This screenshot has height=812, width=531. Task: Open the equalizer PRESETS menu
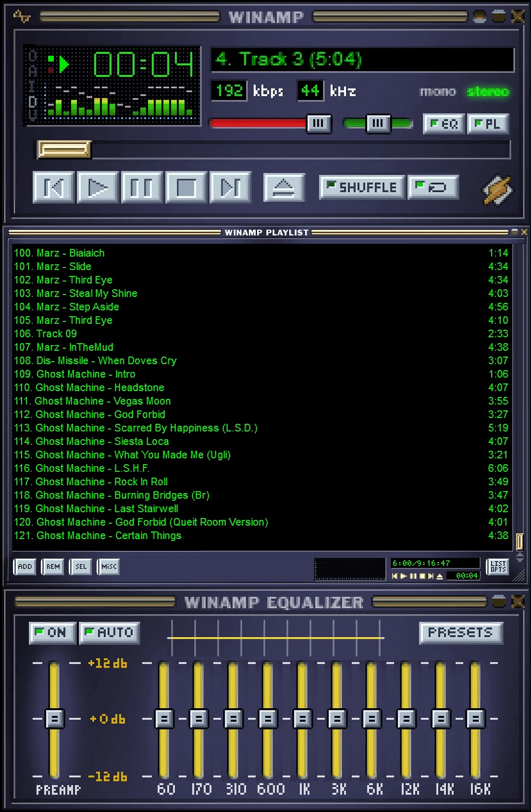point(461,632)
